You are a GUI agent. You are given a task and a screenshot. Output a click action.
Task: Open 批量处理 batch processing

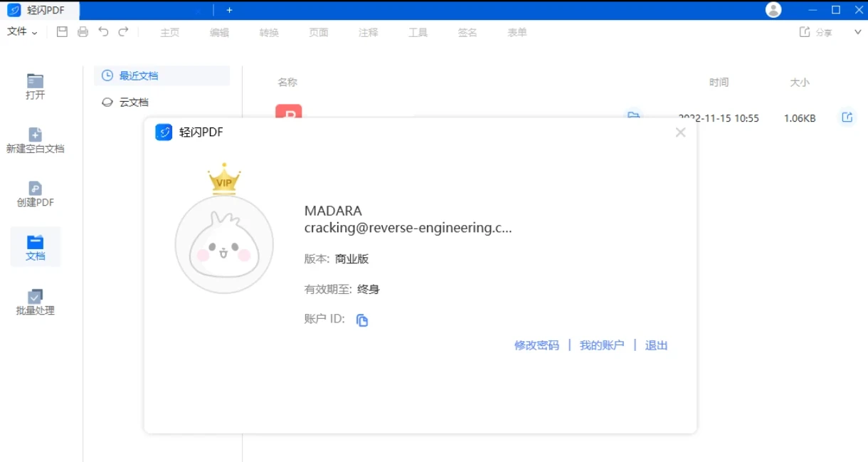point(36,303)
